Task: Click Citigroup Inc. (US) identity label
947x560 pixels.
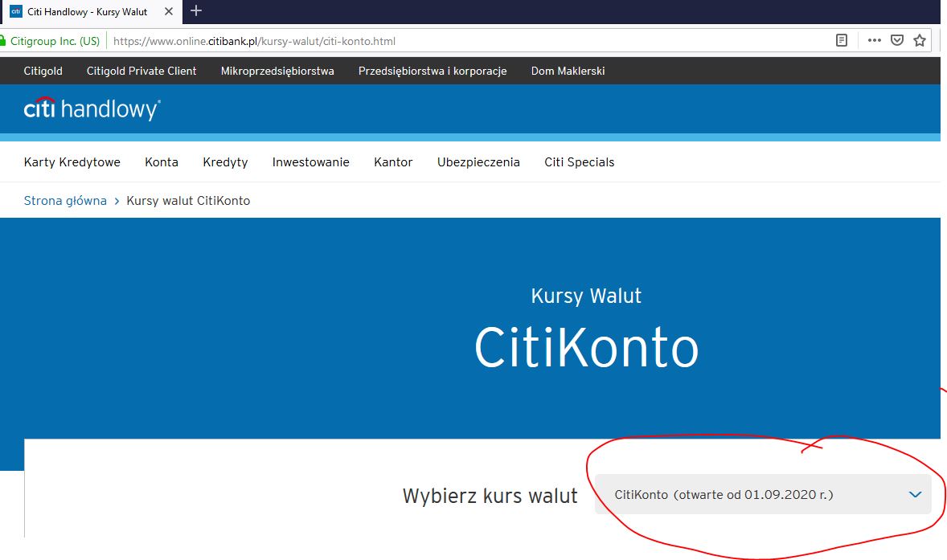Action: (55, 41)
